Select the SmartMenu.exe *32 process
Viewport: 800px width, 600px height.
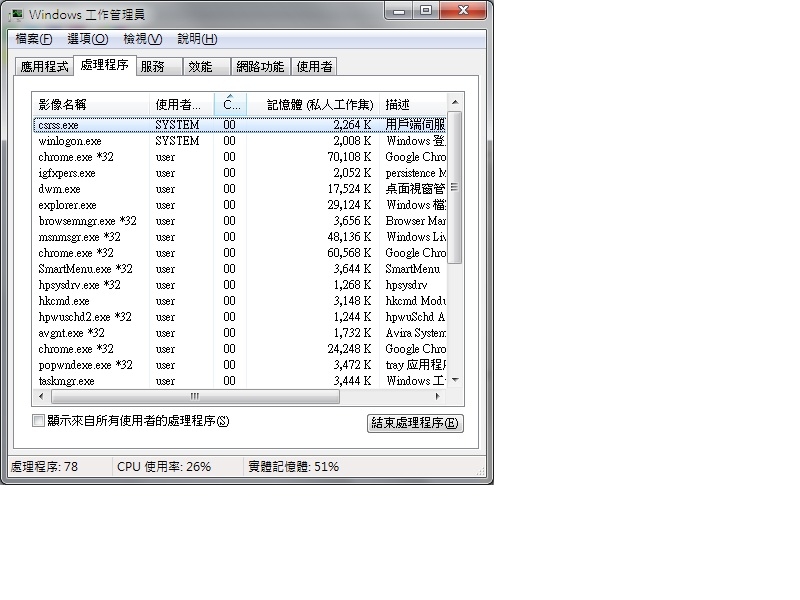[239, 269]
